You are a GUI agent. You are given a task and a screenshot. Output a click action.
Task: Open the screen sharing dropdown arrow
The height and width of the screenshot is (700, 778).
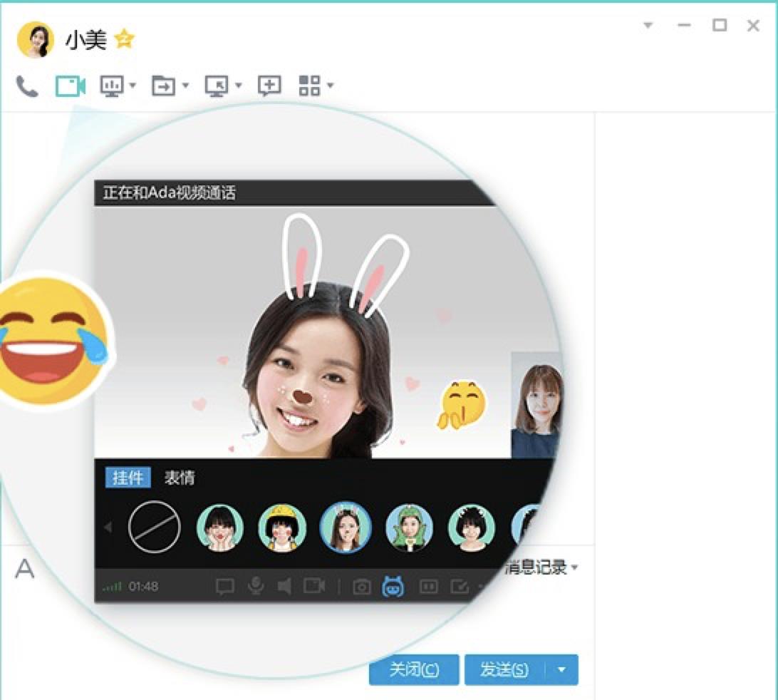133,86
